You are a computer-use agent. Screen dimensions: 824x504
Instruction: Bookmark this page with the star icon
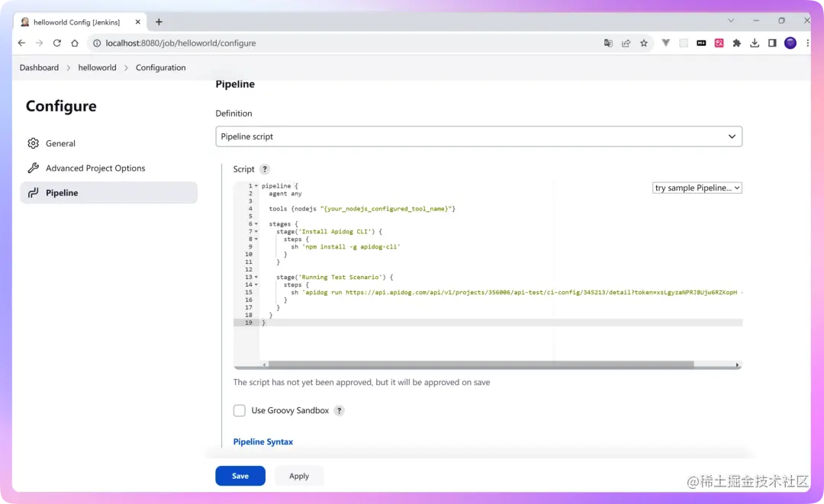click(x=644, y=43)
